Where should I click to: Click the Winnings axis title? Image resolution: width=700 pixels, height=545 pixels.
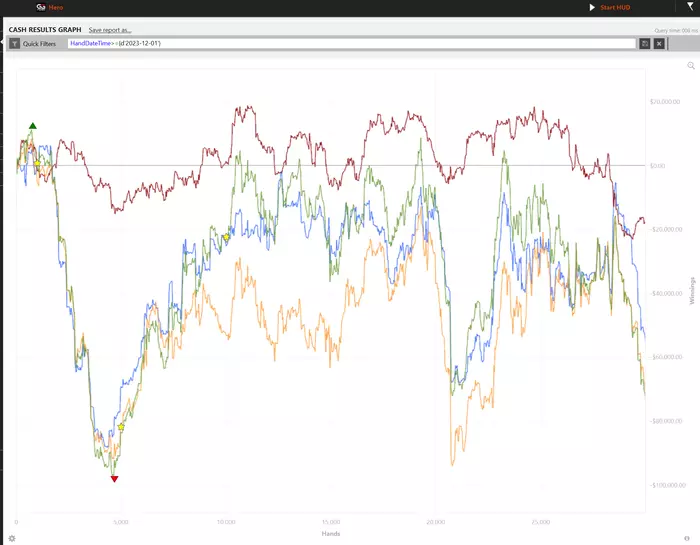[692, 291]
